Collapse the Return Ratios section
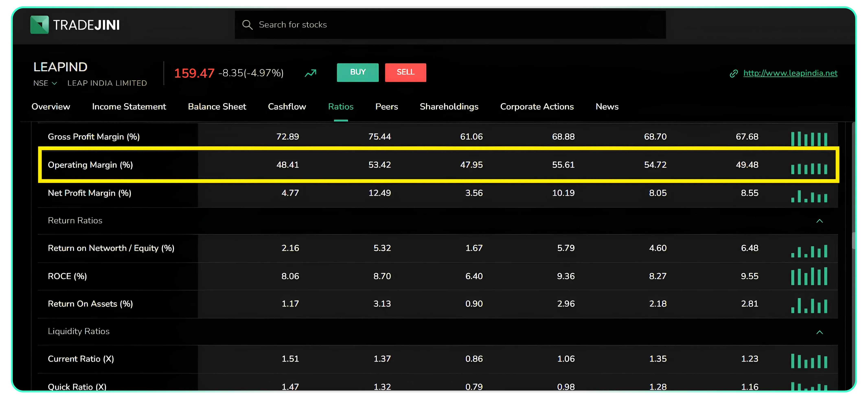The height and width of the screenshot is (402, 868). 820,221
